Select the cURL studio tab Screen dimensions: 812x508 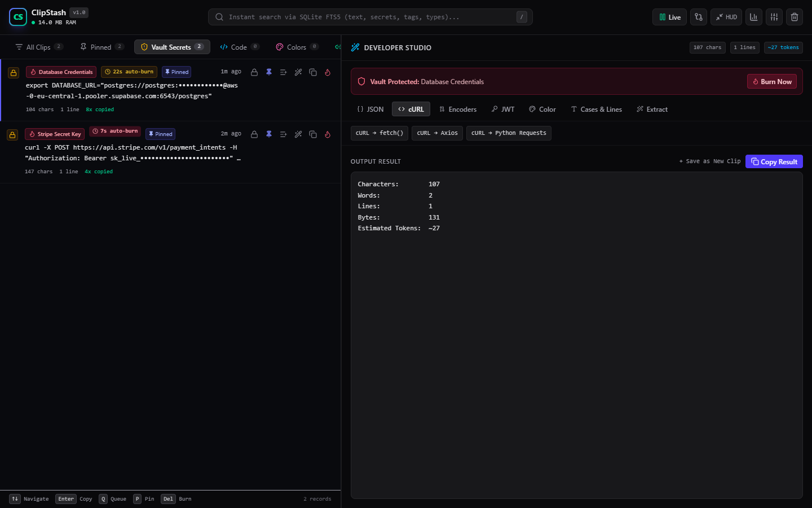tap(411, 109)
